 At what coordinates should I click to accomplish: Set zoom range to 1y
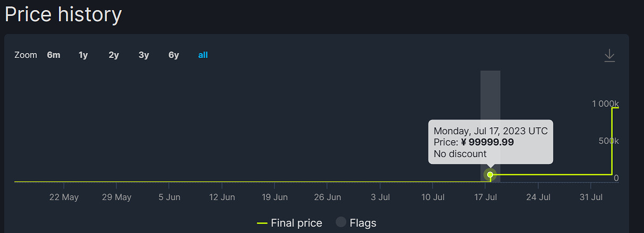83,55
